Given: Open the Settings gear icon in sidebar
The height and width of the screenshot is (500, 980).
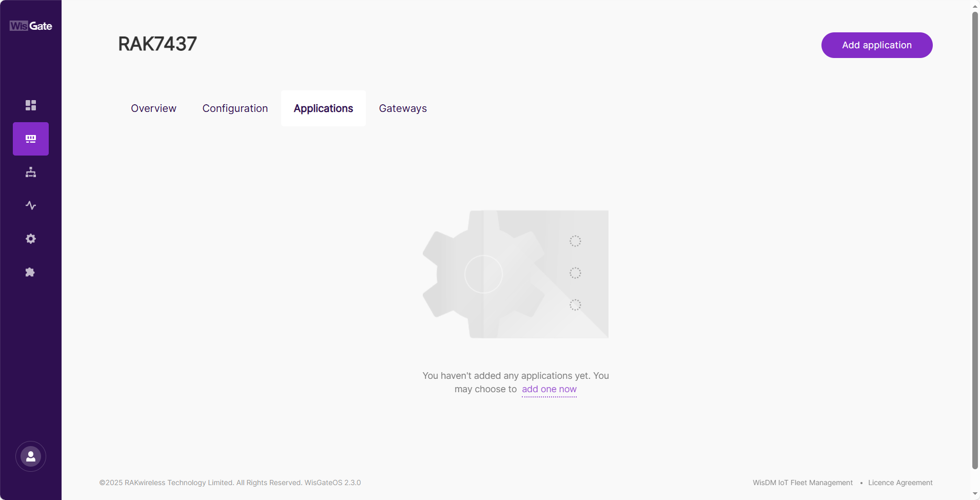Looking at the screenshot, I should click(x=30, y=238).
